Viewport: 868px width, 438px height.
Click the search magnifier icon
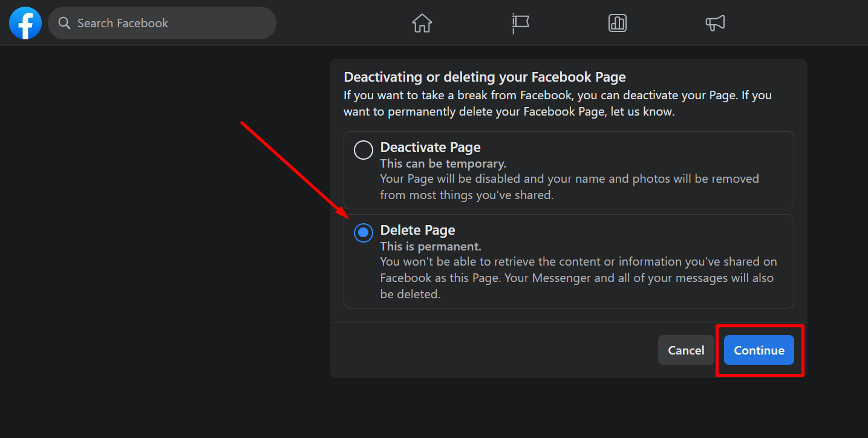coord(64,22)
